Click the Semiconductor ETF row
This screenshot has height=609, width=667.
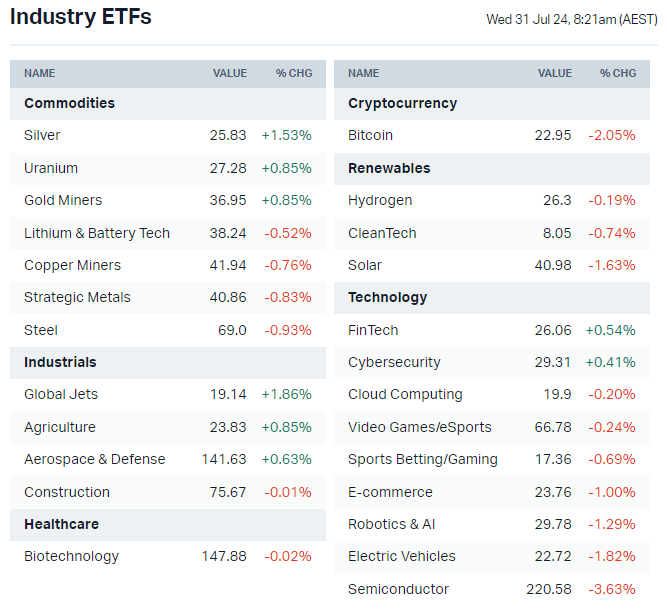coord(398,589)
